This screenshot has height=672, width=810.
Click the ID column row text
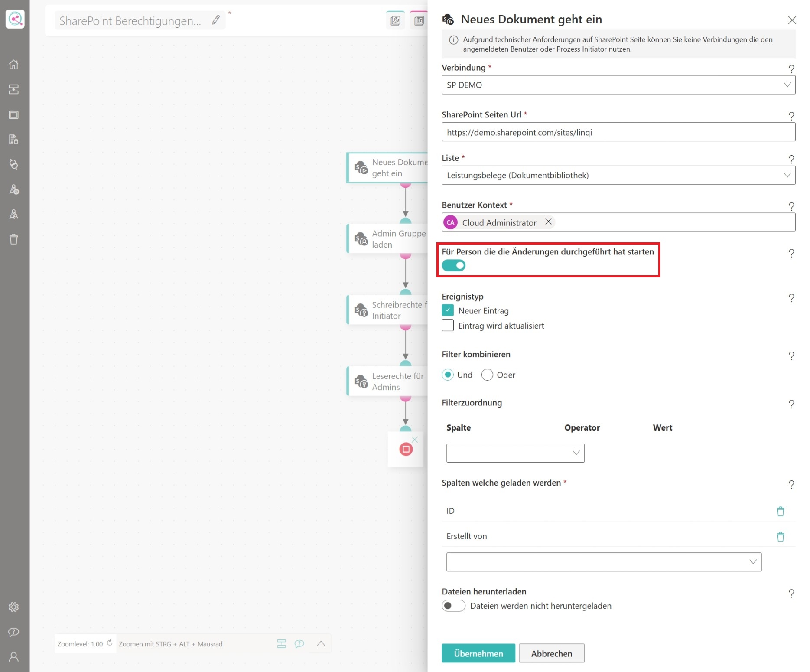[451, 511]
